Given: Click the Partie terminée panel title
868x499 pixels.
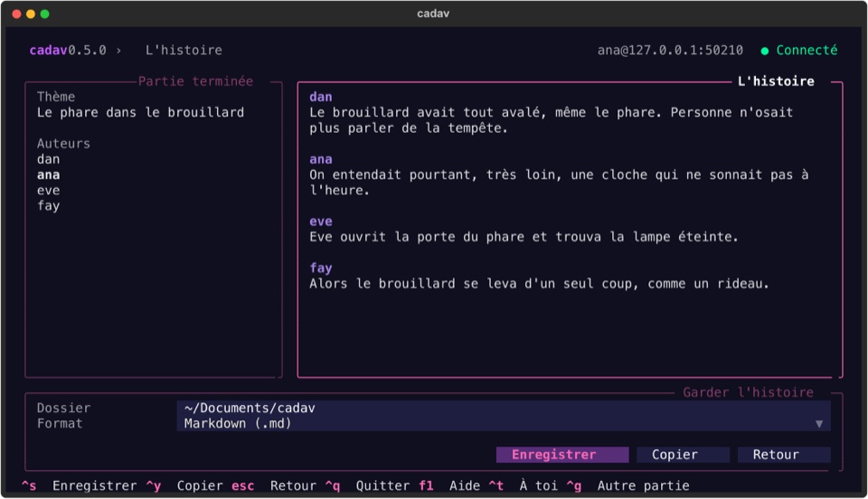Looking at the screenshot, I should coord(195,81).
